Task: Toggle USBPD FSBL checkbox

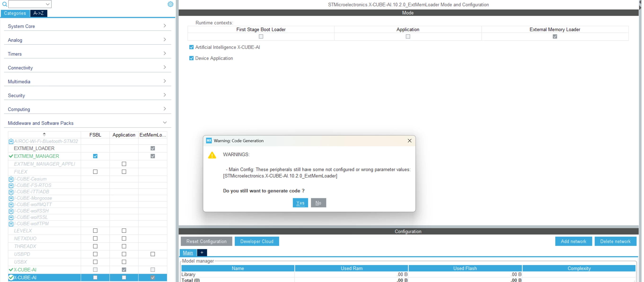Action: (x=95, y=254)
